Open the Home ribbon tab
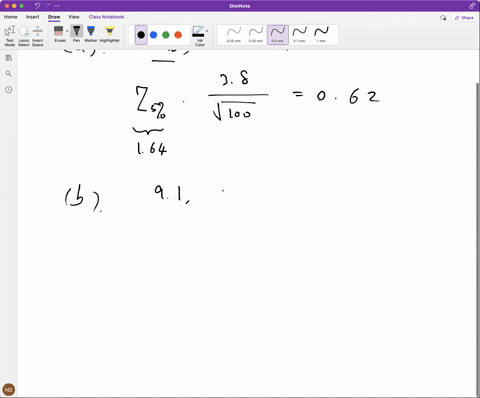The height and width of the screenshot is (398, 480). pos(10,17)
